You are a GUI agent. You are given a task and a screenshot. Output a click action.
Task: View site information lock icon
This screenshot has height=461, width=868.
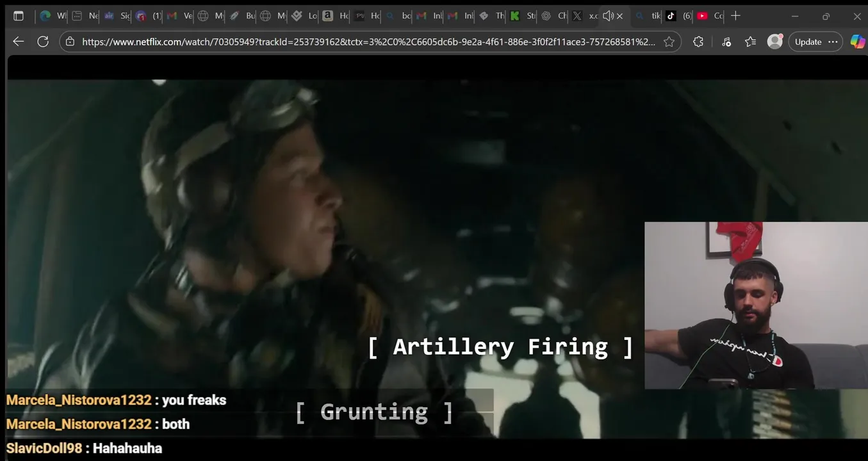click(x=70, y=42)
